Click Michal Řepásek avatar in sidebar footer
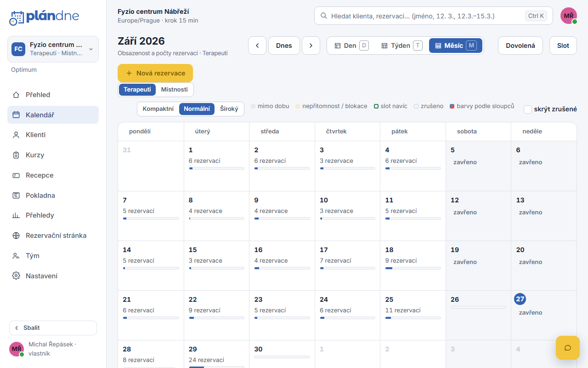 pyautogui.click(x=17, y=349)
